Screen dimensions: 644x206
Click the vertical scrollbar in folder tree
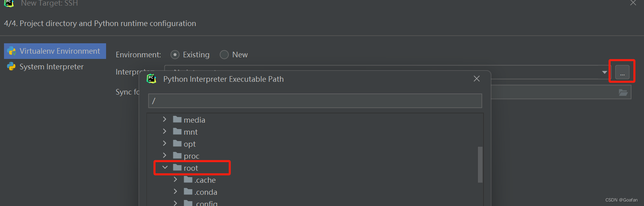click(480, 164)
